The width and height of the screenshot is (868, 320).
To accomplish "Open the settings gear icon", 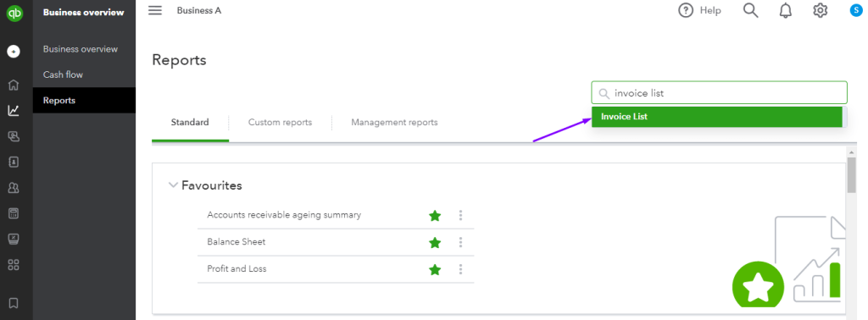I will pyautogui.click(x=820, y=10).
